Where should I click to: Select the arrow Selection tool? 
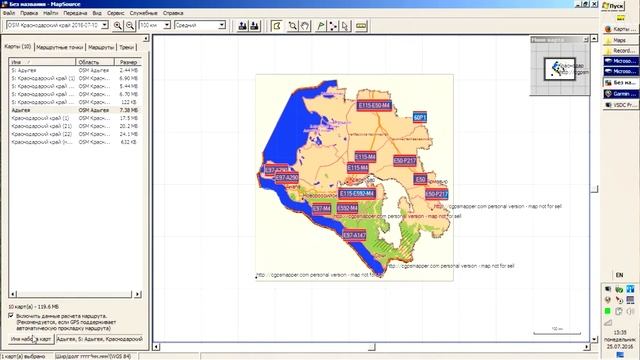coord(345,26)
